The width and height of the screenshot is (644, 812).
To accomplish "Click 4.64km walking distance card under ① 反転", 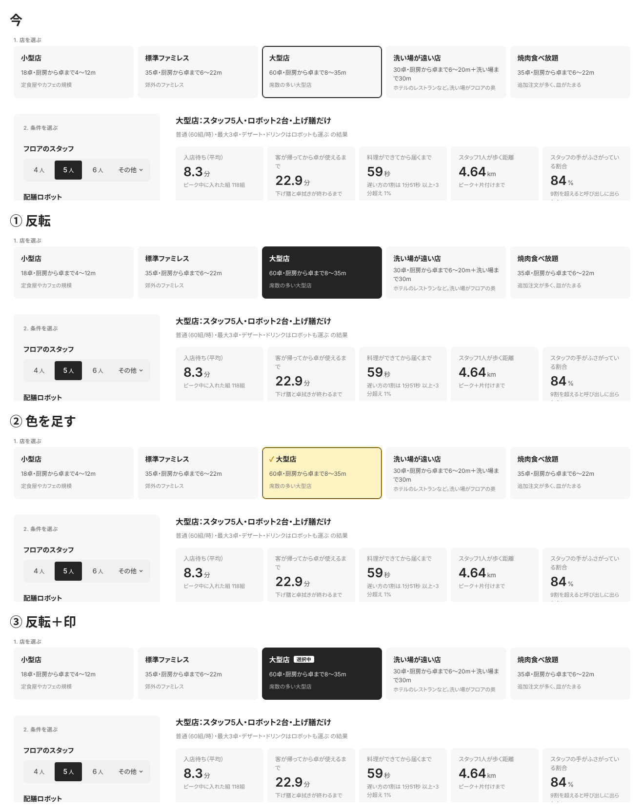I will (x=495, y=374).
